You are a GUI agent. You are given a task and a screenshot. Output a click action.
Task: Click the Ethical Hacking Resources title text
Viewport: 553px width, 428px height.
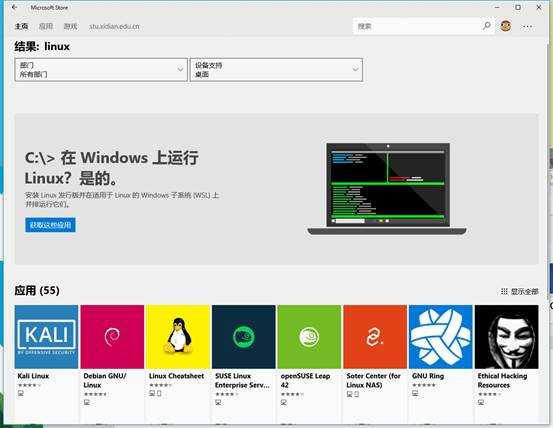coord(502,380)
